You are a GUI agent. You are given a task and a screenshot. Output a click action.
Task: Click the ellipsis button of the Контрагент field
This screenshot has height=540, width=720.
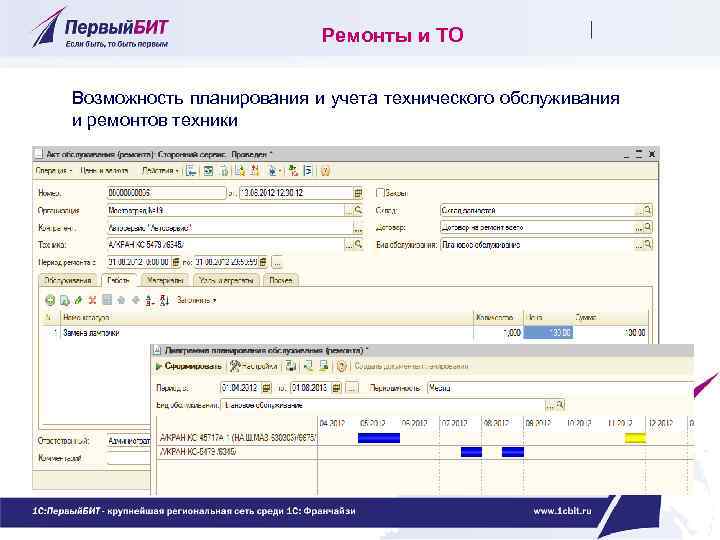point(358,228)
